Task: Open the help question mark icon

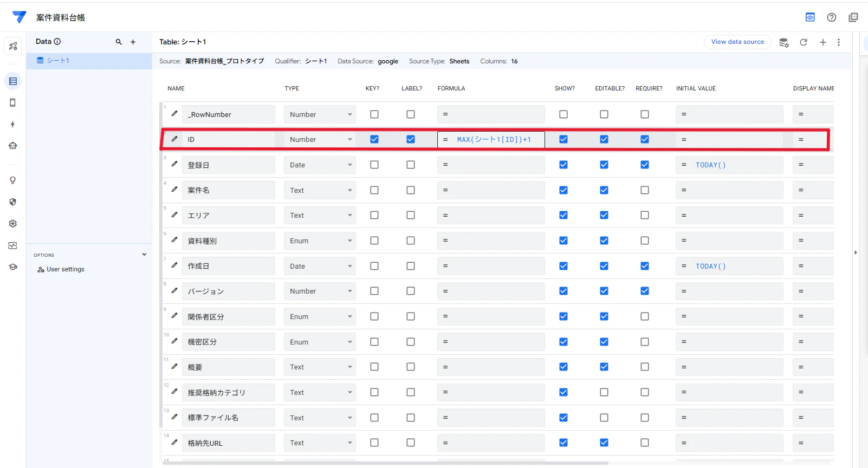Action: tap(832, 17)
